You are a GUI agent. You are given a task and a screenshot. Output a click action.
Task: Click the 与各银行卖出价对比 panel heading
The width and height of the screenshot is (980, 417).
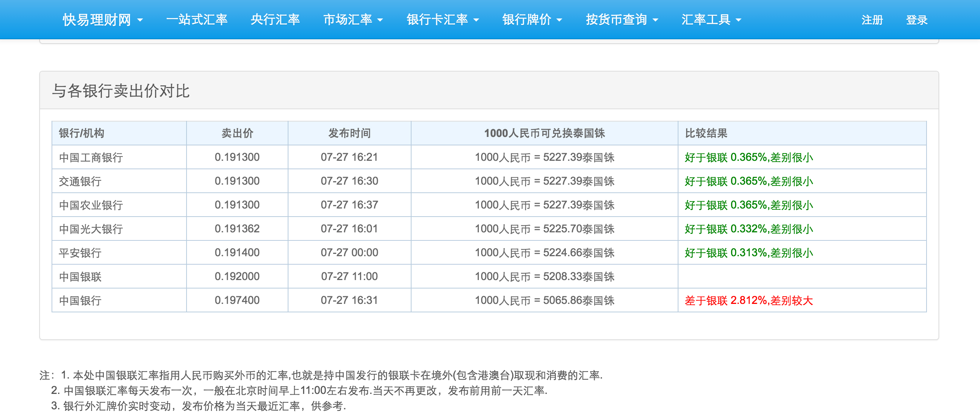tap(121, 91)
